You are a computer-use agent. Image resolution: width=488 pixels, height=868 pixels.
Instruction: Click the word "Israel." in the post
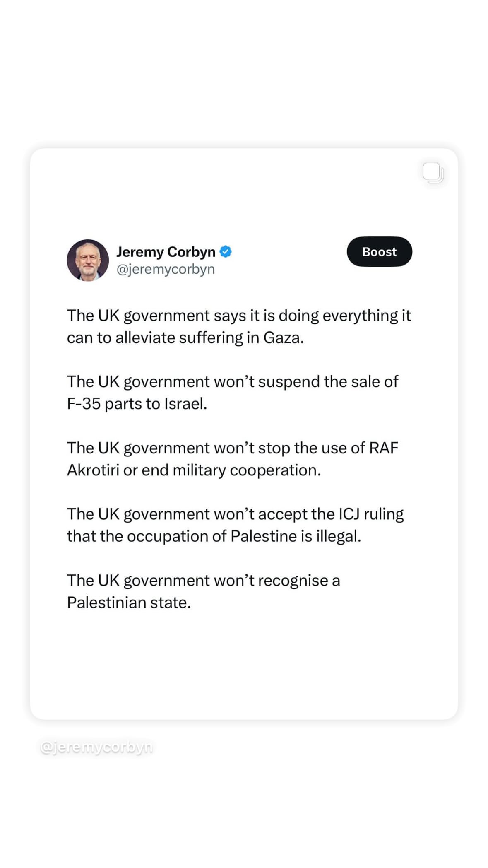185,404
